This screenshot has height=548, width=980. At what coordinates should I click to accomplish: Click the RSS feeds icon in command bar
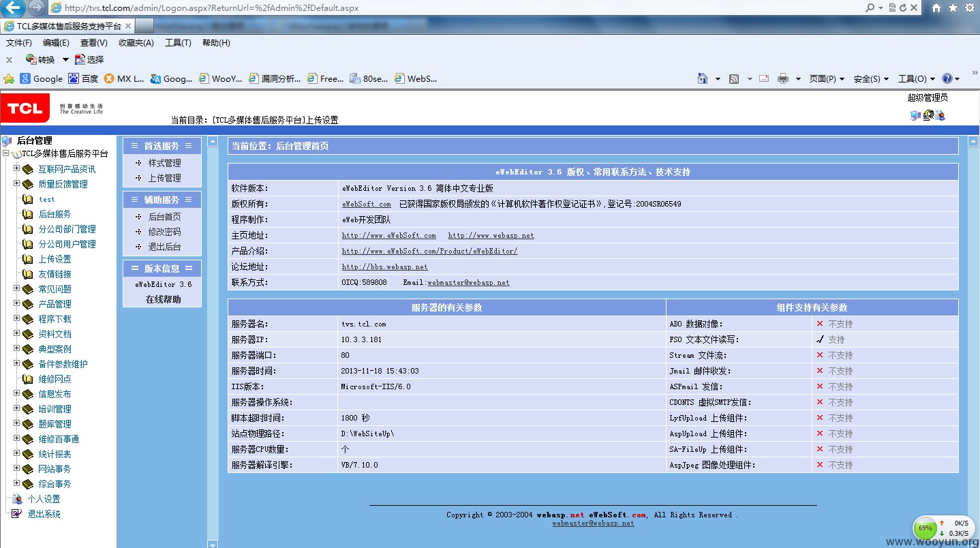point(734,78)
